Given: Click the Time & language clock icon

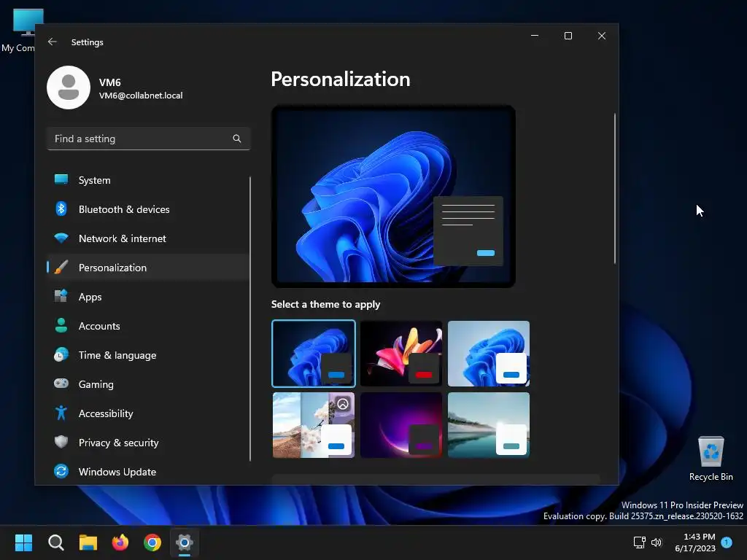Looking at the screenshot, I should (61, 355).
